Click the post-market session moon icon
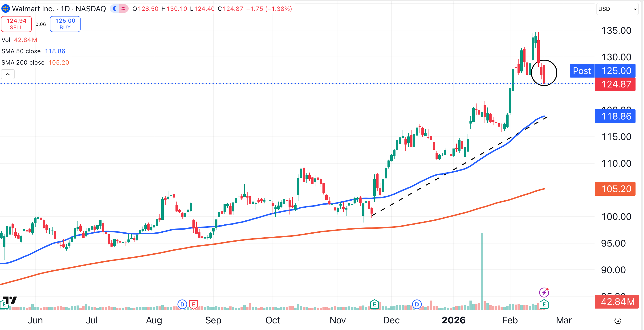Screen dimensions: 644x330 (x=115, y=9)
